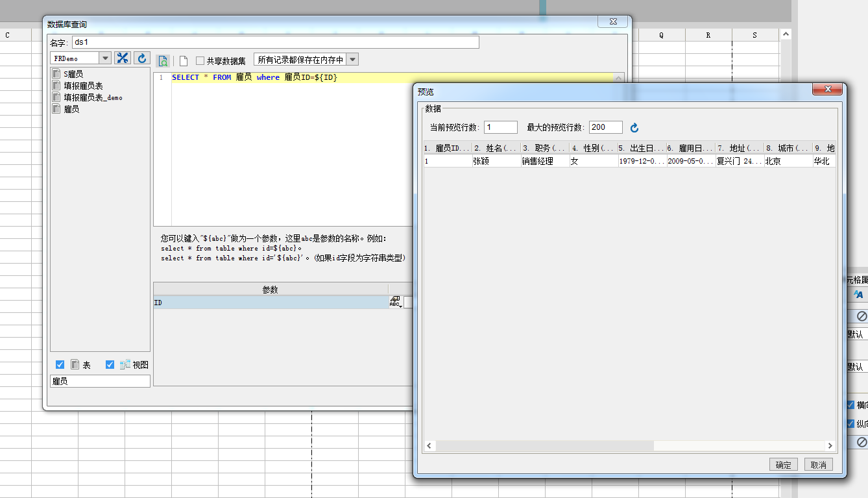Uncheck the 表 checkbox

[x=60, y=365]
